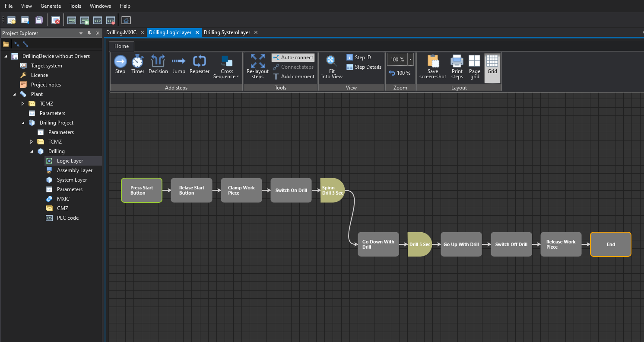Click the window layout icon in main toolbar
The image size is (644, 342).
tap(72, 20)
